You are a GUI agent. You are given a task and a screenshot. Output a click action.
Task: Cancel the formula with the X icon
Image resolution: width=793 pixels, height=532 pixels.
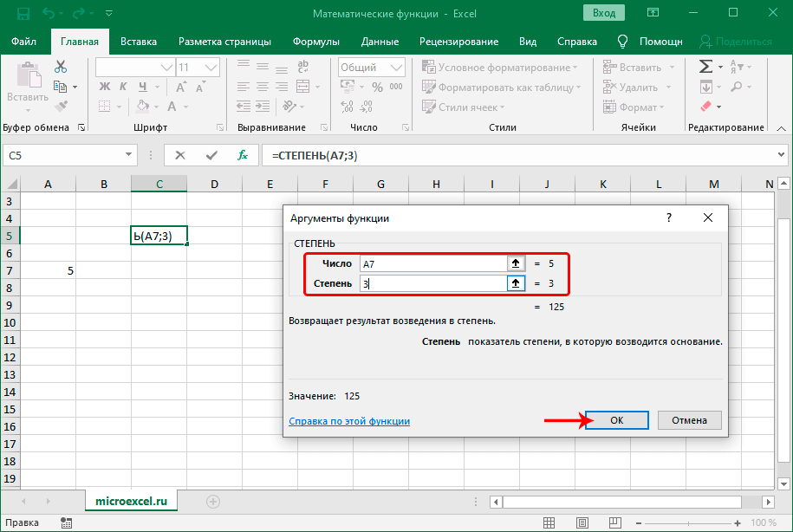(x=180, y=155)
